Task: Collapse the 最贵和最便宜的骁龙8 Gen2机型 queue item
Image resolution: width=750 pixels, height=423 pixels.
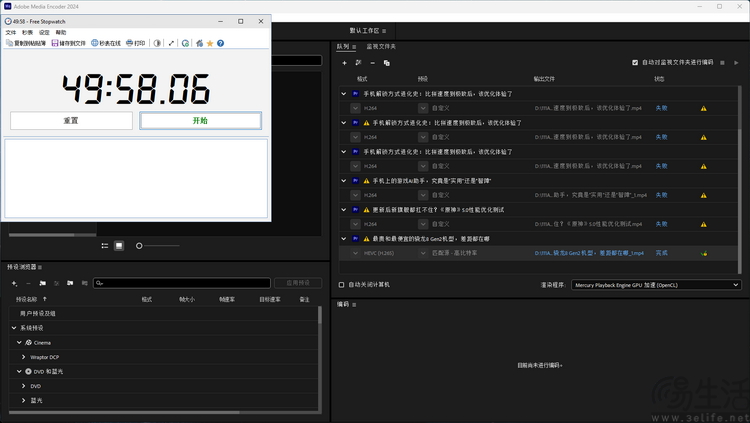Action: click(343, 239)
